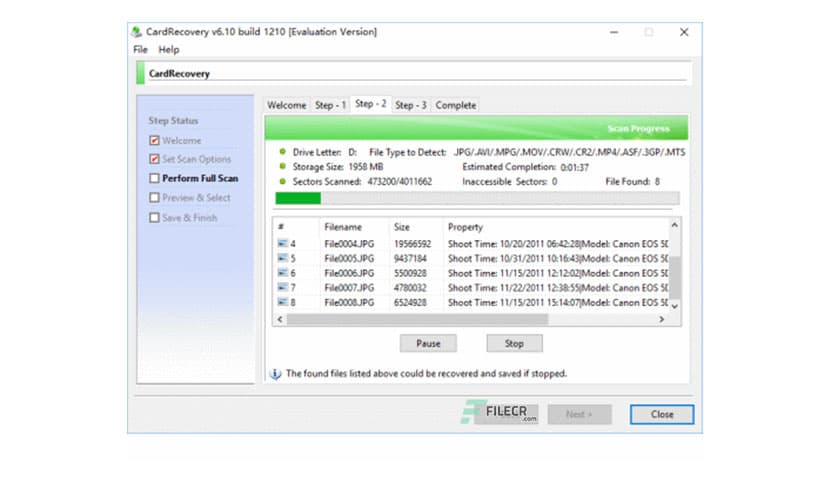This screenshot has width=836, height=484.
Task: Open the Complete tab
Action: [x=455, y=105]
